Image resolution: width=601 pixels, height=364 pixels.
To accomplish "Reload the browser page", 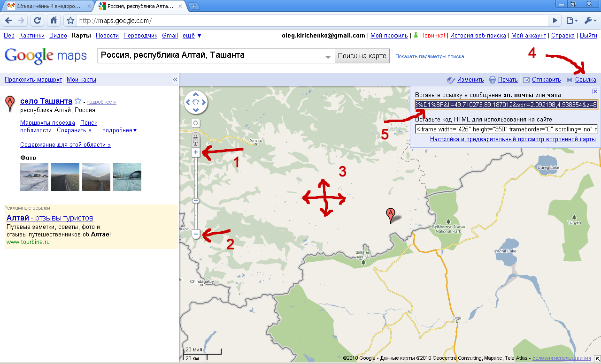I will [38, 20].
